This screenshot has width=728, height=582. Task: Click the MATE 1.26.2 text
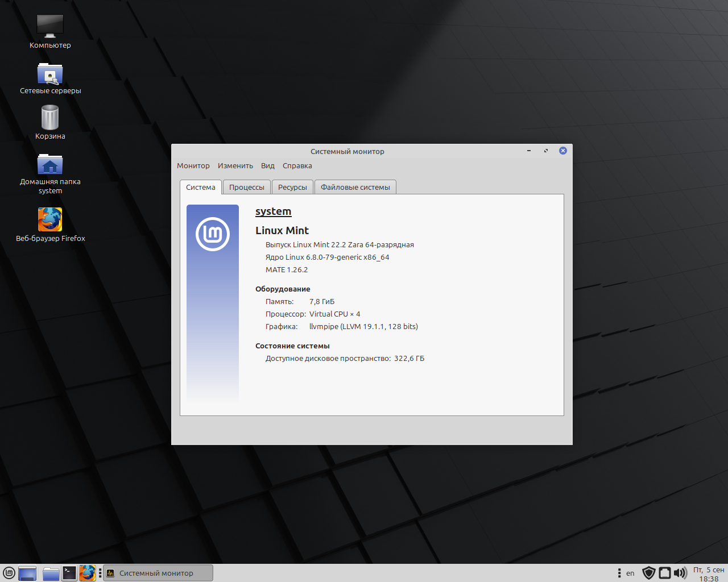[287, 270]
